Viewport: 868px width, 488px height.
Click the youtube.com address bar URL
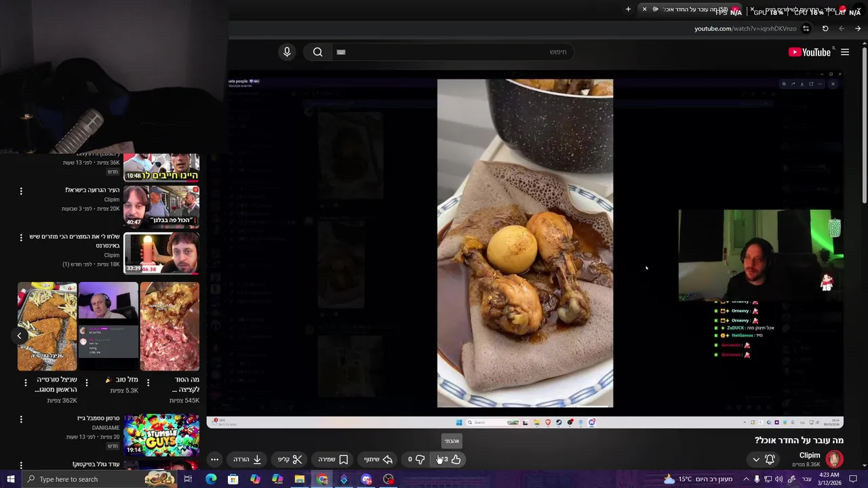(x=745, y=28)
